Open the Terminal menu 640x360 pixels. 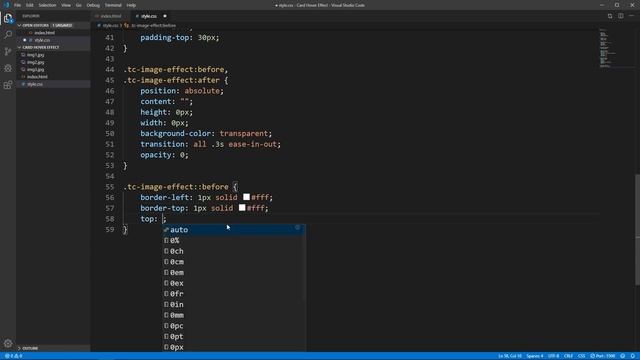(x=113, y=5)
